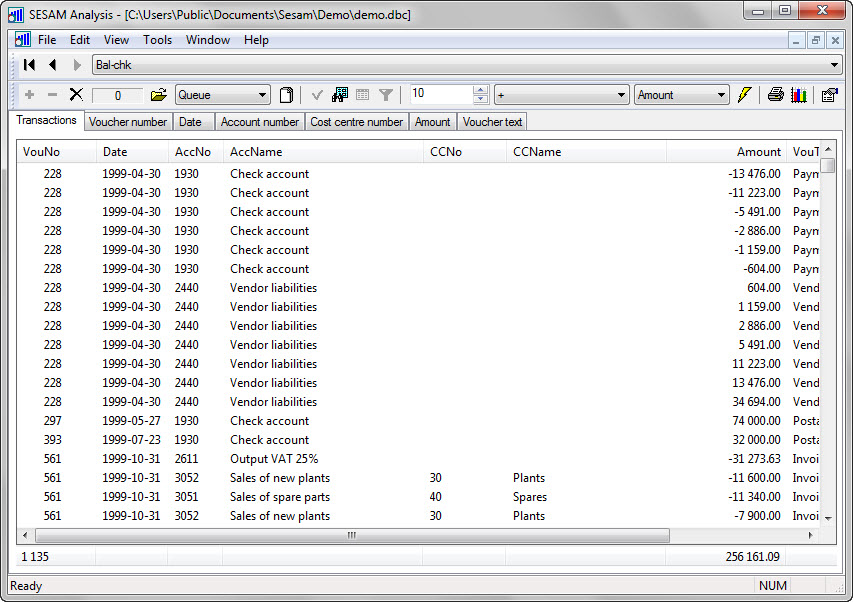Open the Bal-chk selection dropdown
The height and width of the screenshot is (602, 853).
coord(834,65)
